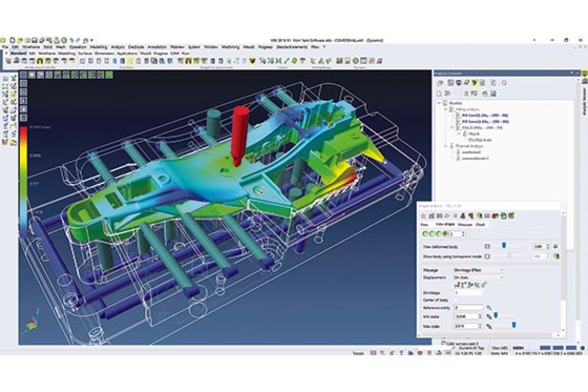
Task: Select the star icon in the Shape analysis toolbar
Action: click(x=424, y=216)
